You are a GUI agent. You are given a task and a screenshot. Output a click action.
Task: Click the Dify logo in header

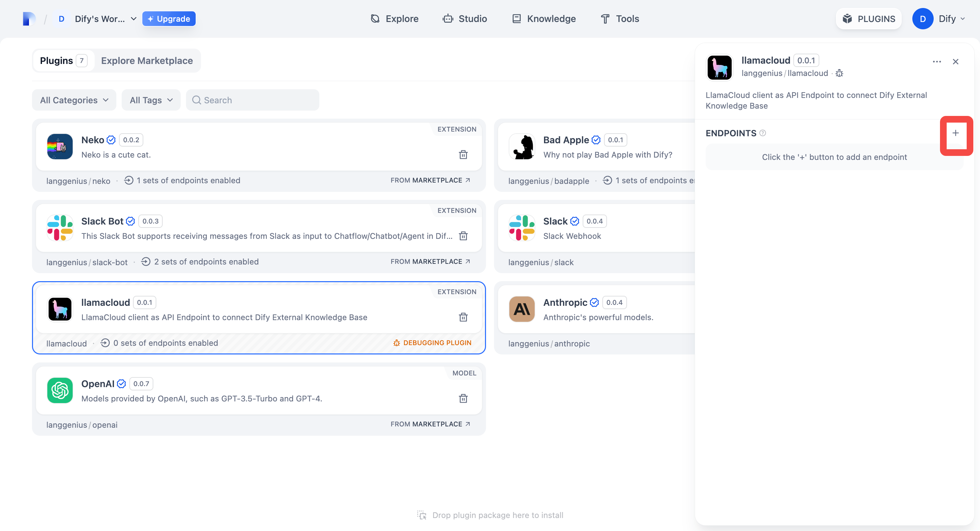29,19
